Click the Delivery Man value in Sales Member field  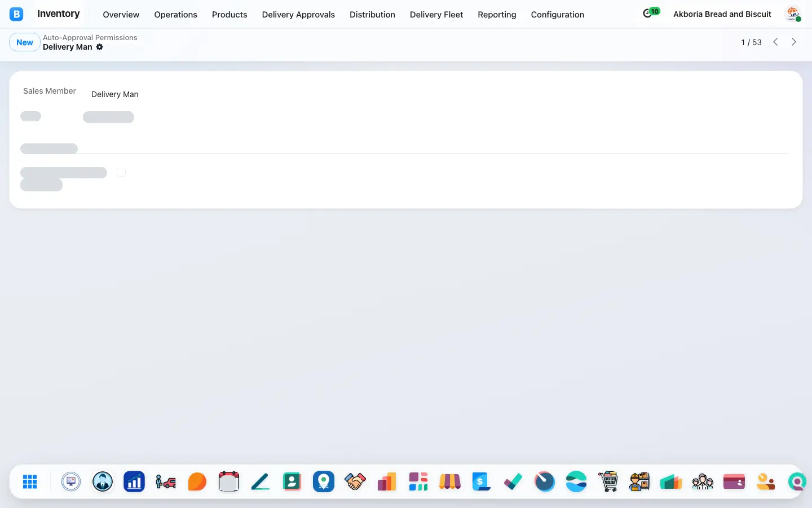pos(115,94)
